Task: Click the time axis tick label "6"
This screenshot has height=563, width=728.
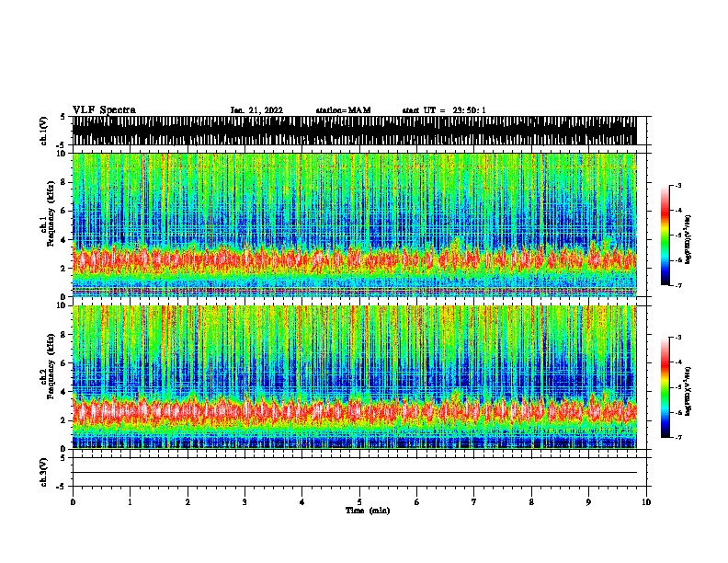Action: pyautogui.click(x=417, y=502)
